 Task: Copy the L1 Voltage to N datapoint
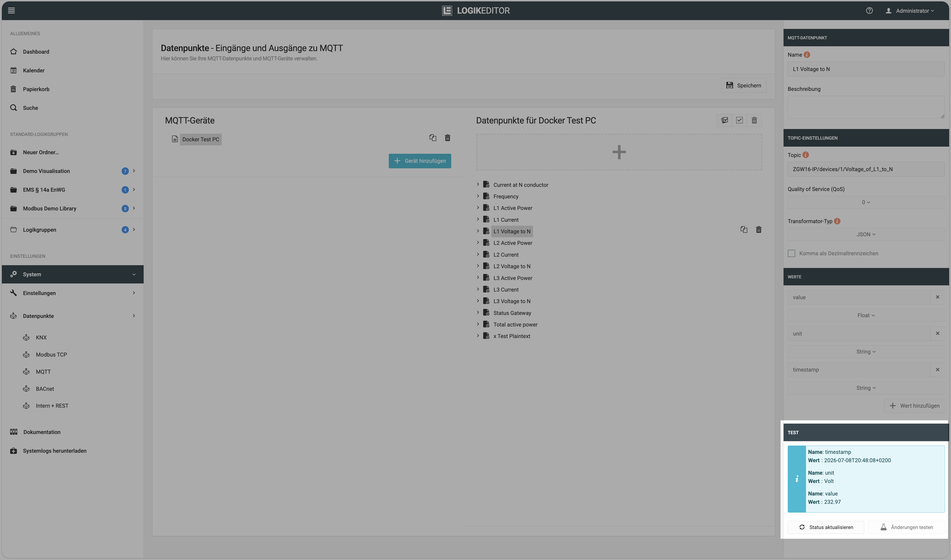click(744, 229)
